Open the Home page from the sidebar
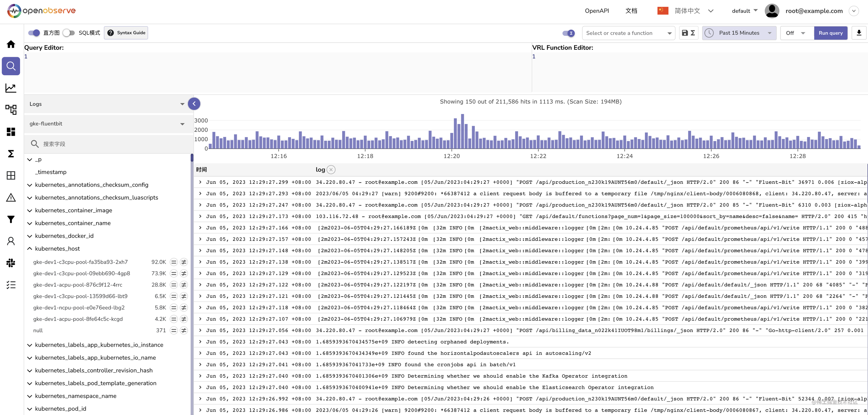Image resolution: width=868 pixels, height=415 pixels. (11, 44)
